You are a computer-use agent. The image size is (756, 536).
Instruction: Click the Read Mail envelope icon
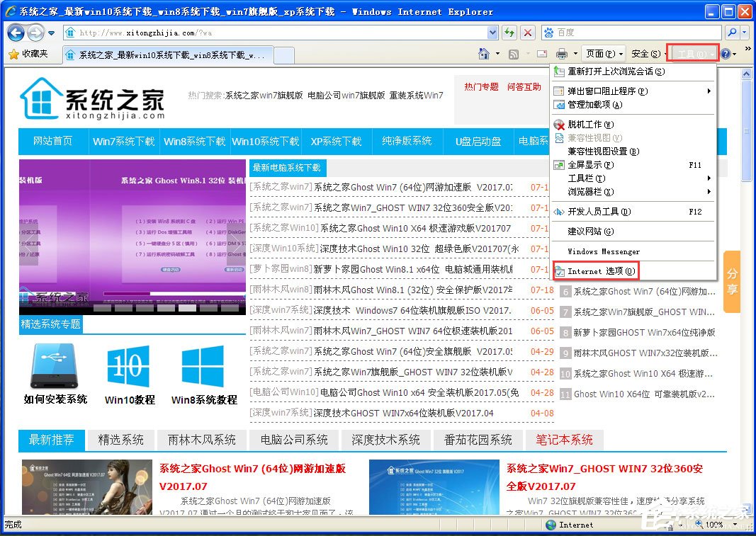541,53
